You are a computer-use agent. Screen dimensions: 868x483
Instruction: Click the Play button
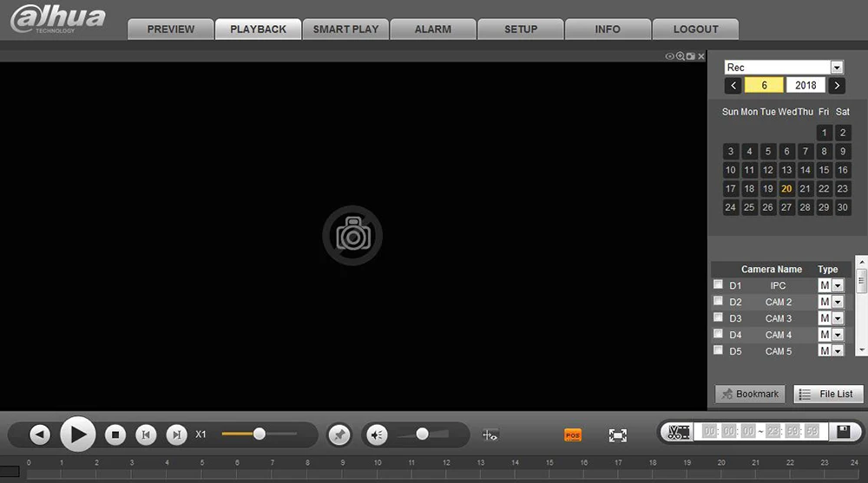[78, 434]
